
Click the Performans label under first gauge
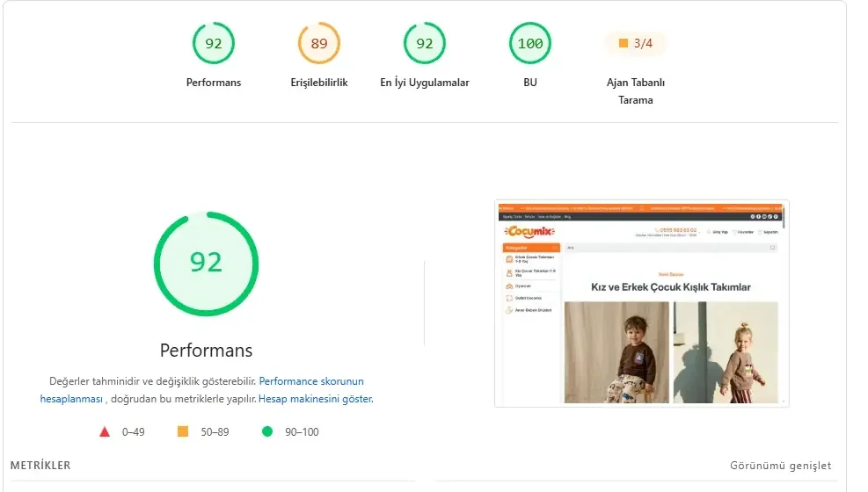pos(213,83)
